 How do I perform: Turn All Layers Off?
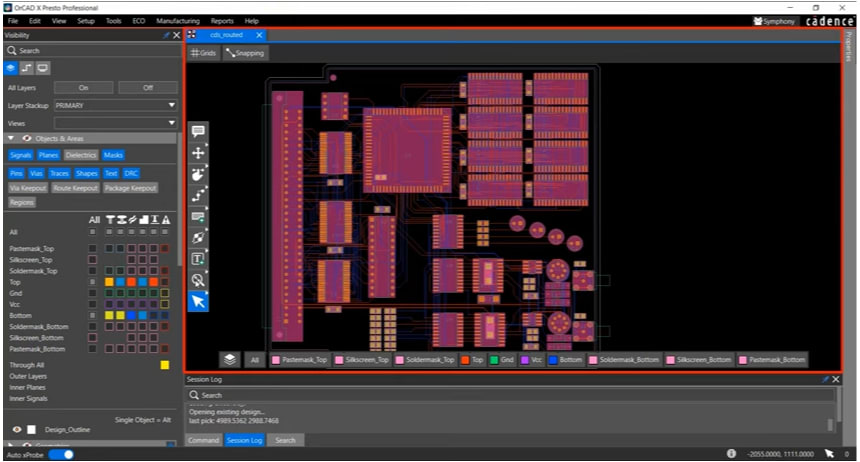(148, 88)
